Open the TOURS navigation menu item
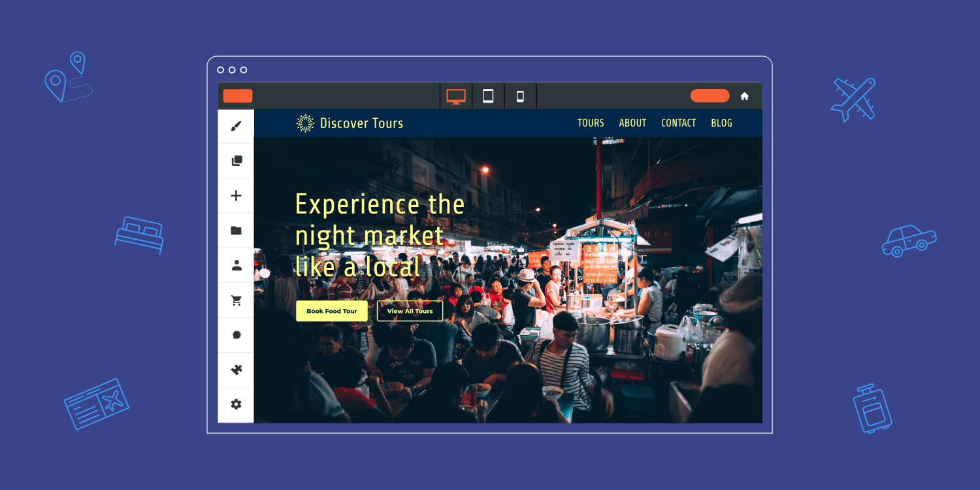The image size is (980, 490). click(x=591, y=123)
